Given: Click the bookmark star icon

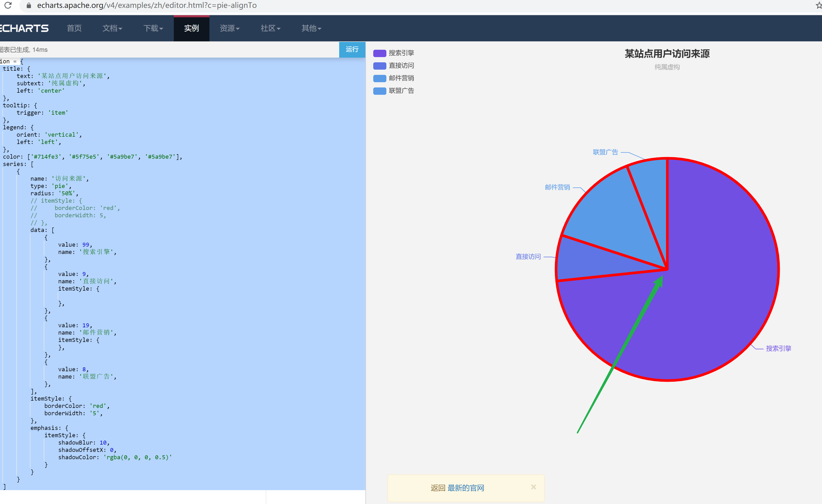Looking at the screenshot, I should (819, 5).
